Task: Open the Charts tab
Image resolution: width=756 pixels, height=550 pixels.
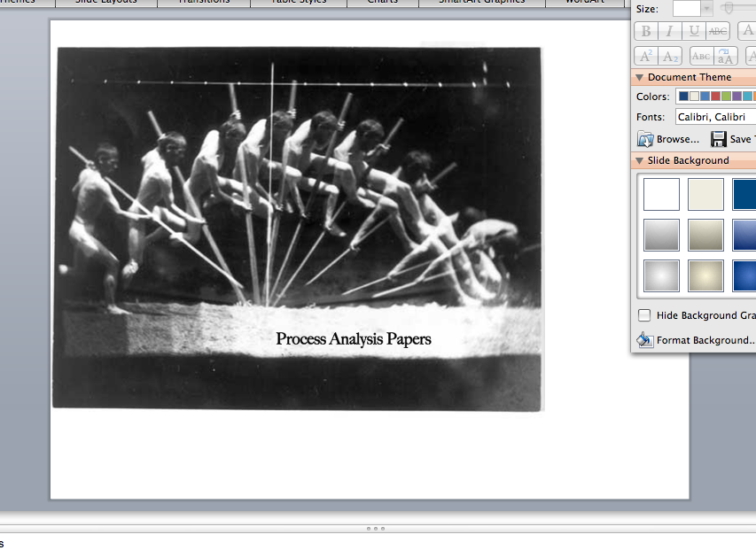Action: pos(383,3)
